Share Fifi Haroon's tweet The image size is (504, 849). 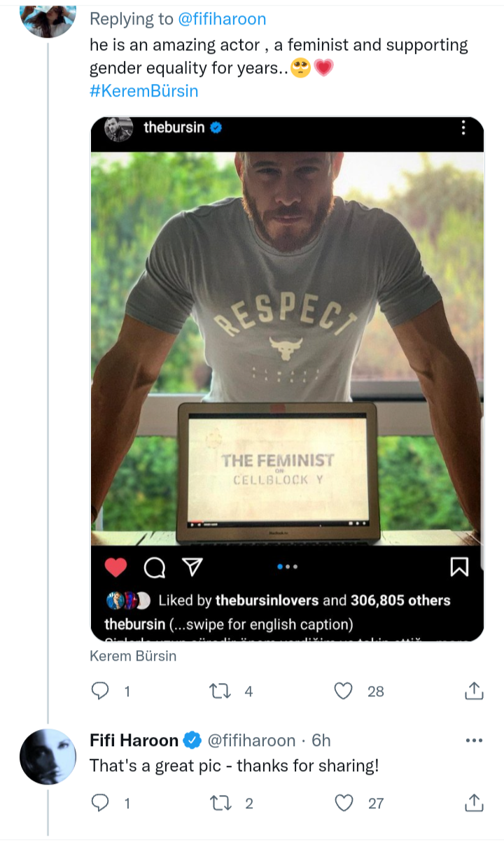point(474,804)
